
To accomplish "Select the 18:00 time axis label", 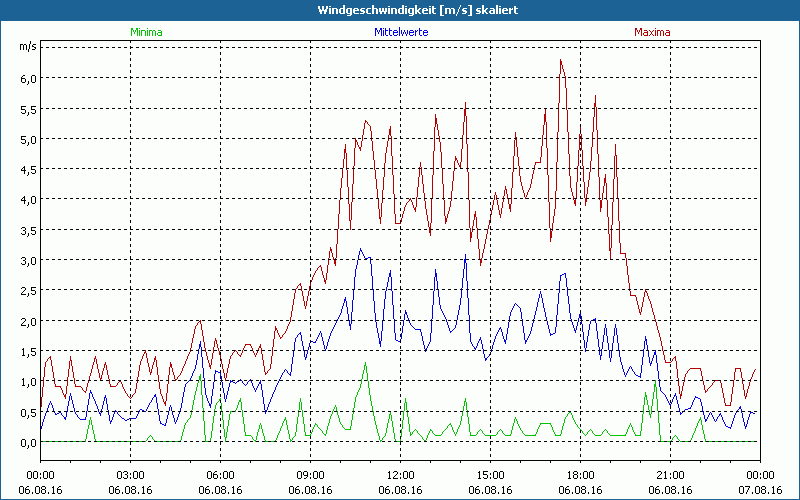I will pos(580,475).
